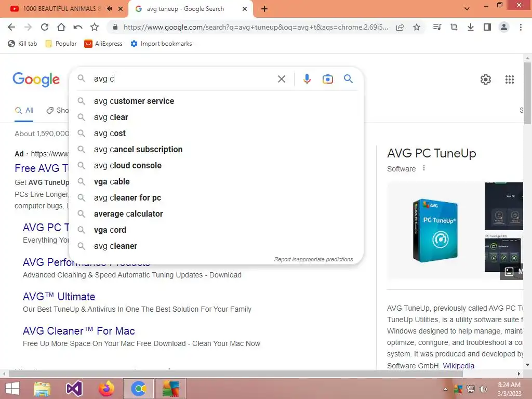Open the AVG PC TuneUp box image
532x399 pixels.
(435, 230)
